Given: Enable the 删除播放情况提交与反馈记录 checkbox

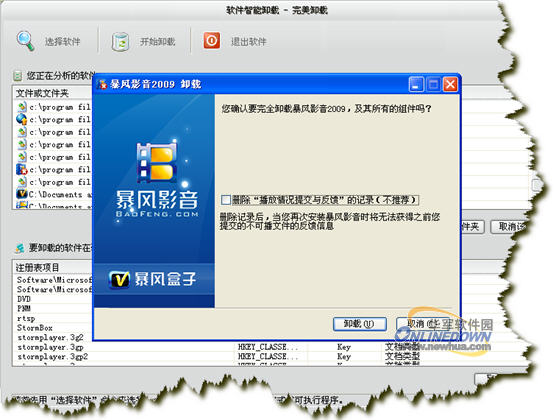Looking at the screenshot, I should pos(225,200).
